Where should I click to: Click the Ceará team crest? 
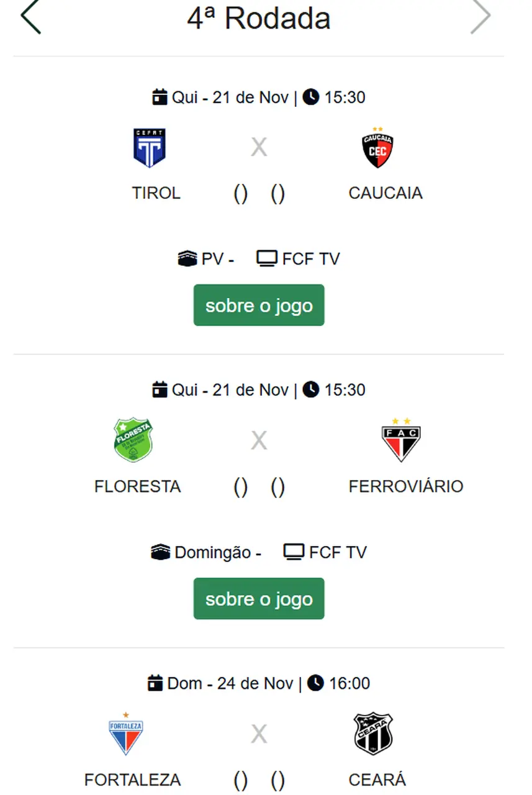[x=373, y=734]
